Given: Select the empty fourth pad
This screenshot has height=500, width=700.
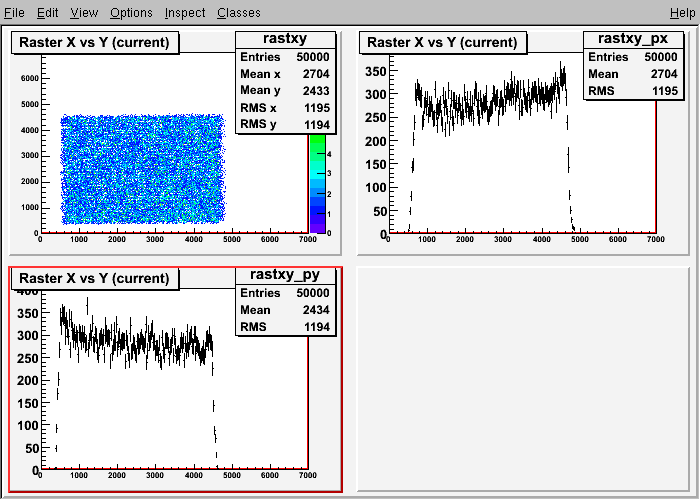Looking at the screenshot, I should [523, 379].
